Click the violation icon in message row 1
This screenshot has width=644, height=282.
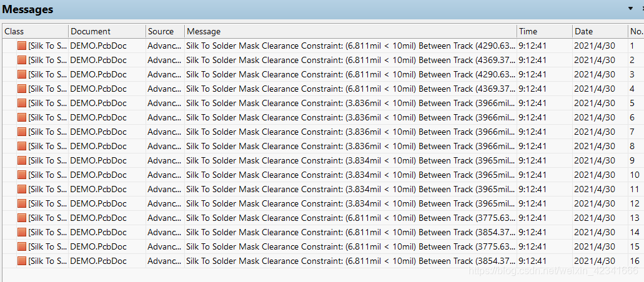22,46
